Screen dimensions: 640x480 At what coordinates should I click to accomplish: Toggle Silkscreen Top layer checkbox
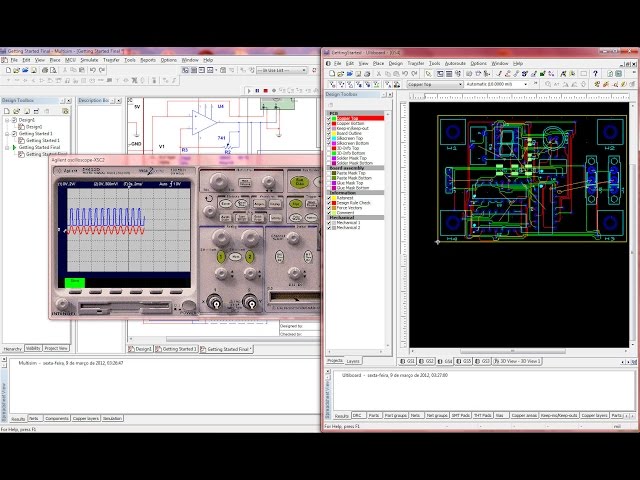pyautogui.click(x=329, y=138)
